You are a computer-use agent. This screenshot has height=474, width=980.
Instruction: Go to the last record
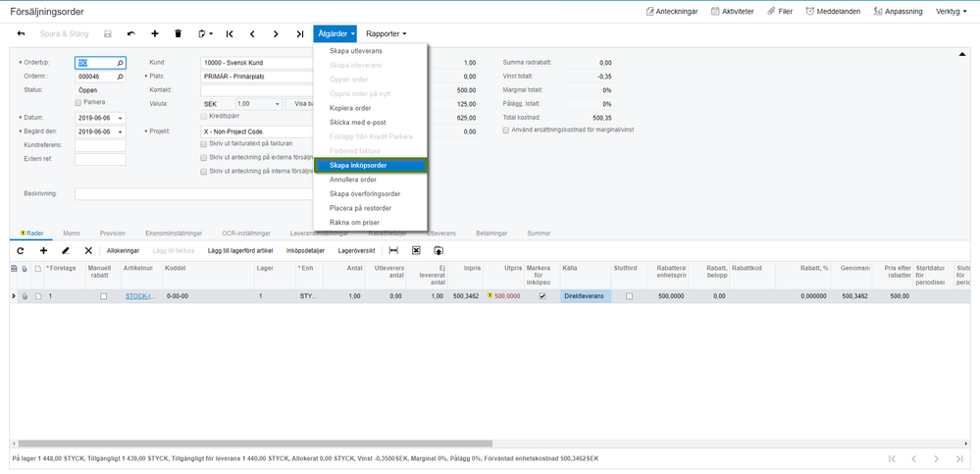click(299, 33)
